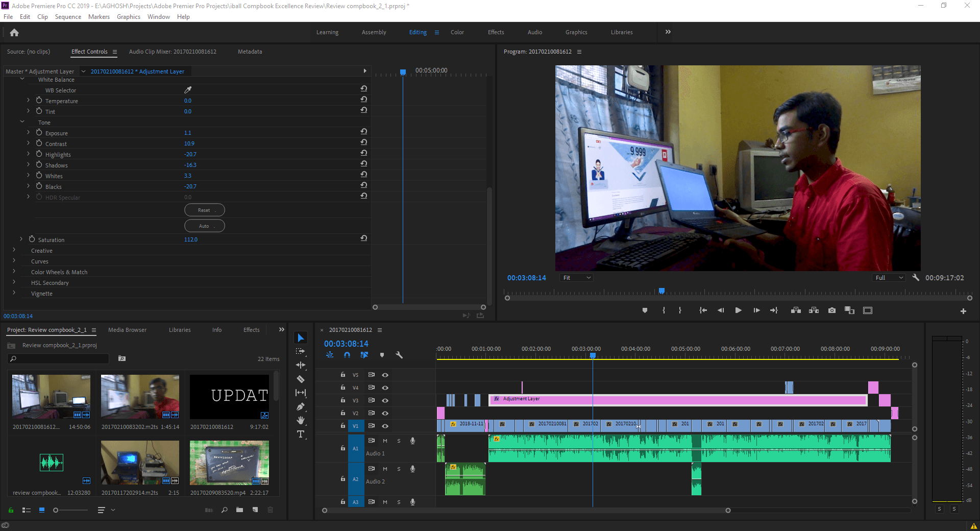Open the program monitor Settings wrench
The width and height of the screenshot is (980, 531).
point(916,278)
